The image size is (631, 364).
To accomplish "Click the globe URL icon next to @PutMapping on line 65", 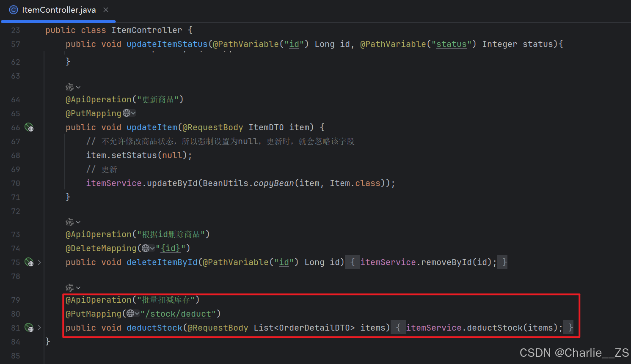I will click(129, 113).
